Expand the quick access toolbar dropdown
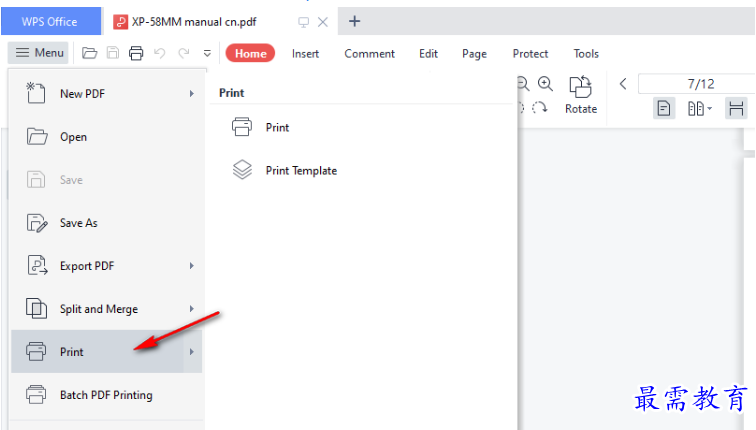 [x=207, y=53]
